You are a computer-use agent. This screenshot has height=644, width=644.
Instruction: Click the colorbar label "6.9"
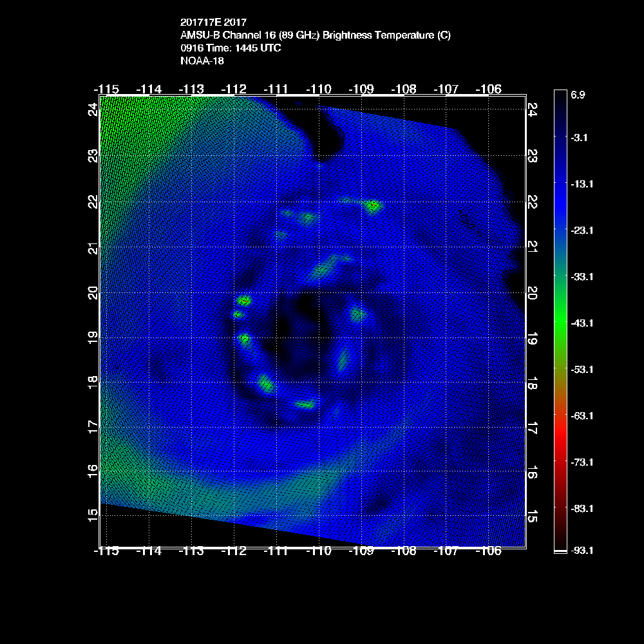coord(578,95)
